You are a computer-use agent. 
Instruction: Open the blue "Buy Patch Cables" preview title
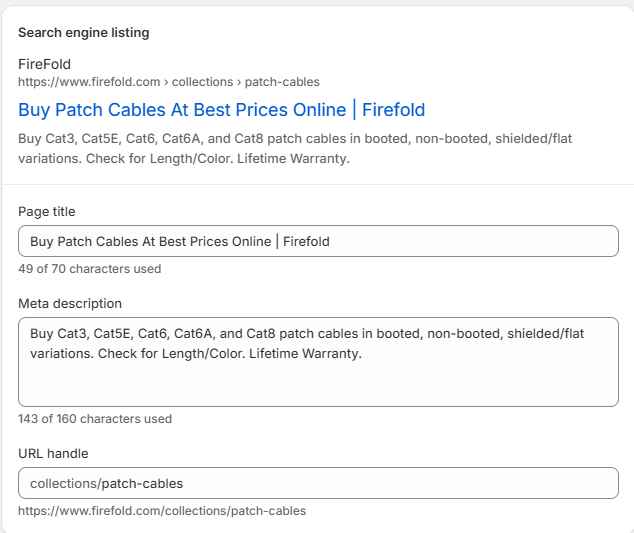[x=221, y=109]
